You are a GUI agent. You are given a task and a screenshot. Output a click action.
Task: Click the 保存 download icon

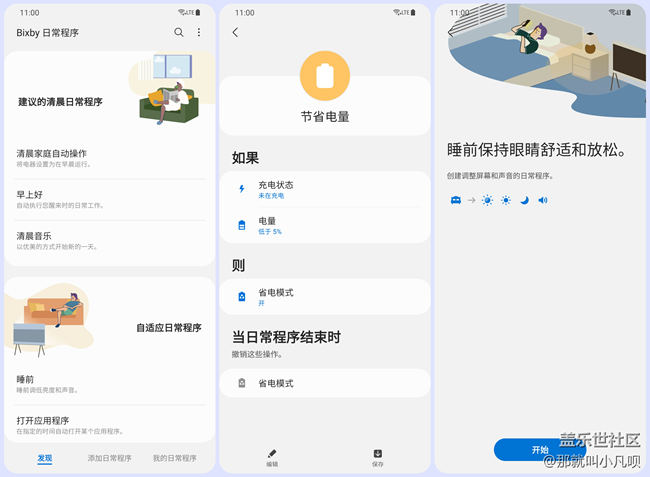377,454
